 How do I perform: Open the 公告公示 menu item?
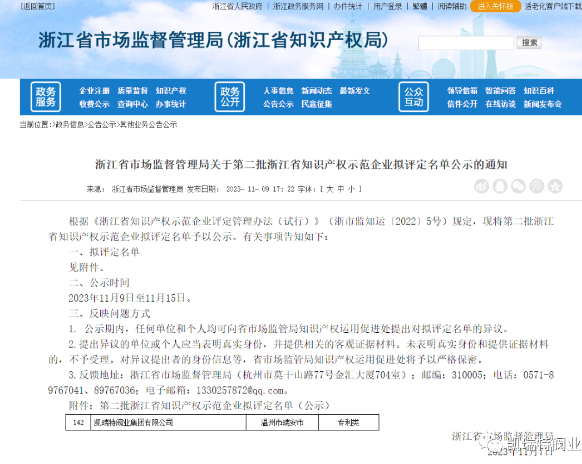pyautogui.click(x=278, y=104)
